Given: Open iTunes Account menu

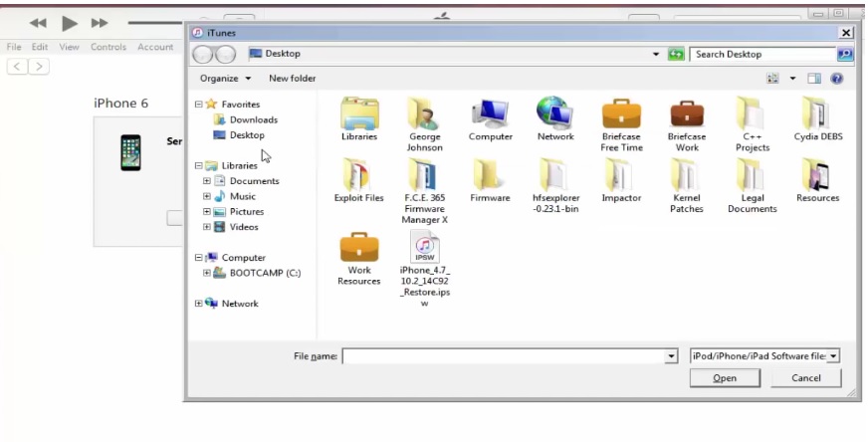Looking at the screenshot, I should [x=155, y=47].
